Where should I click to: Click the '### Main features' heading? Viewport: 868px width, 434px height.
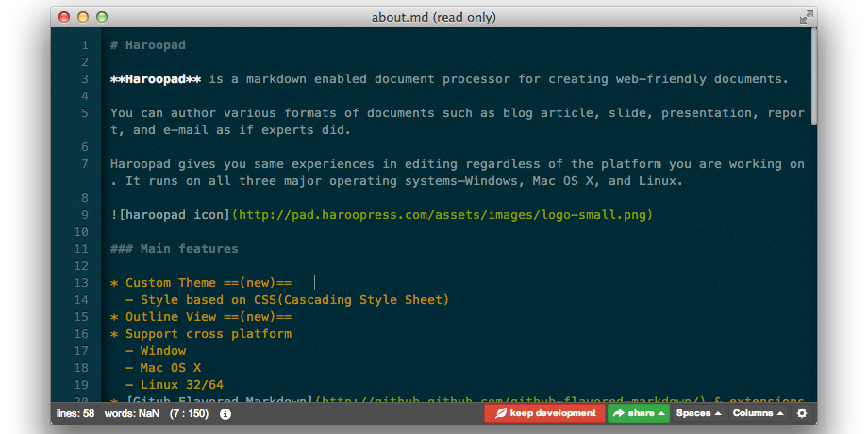(175, 249)
